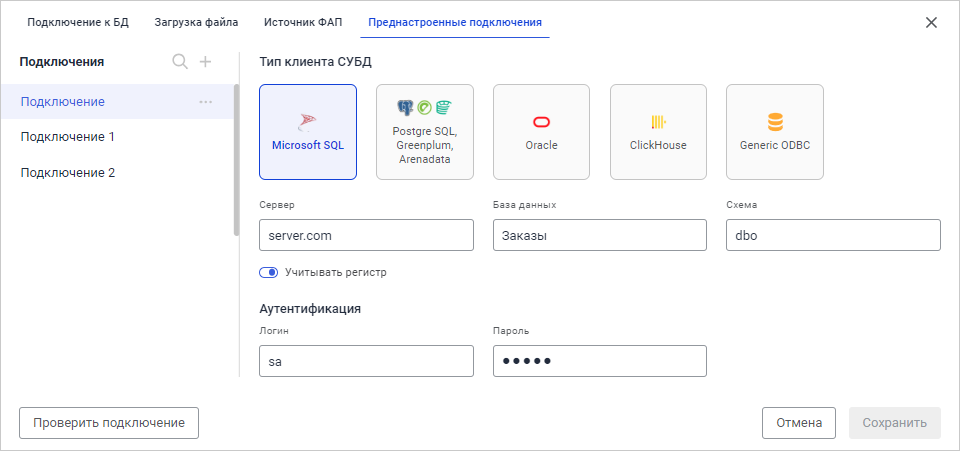960x451 pixels.
Task: Open the Загрузка файла tab
Action: point(196,21)
